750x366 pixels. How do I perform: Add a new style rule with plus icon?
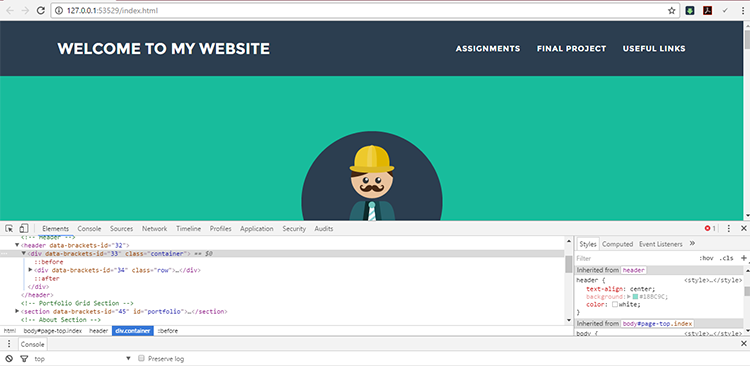tap(743, 258)
